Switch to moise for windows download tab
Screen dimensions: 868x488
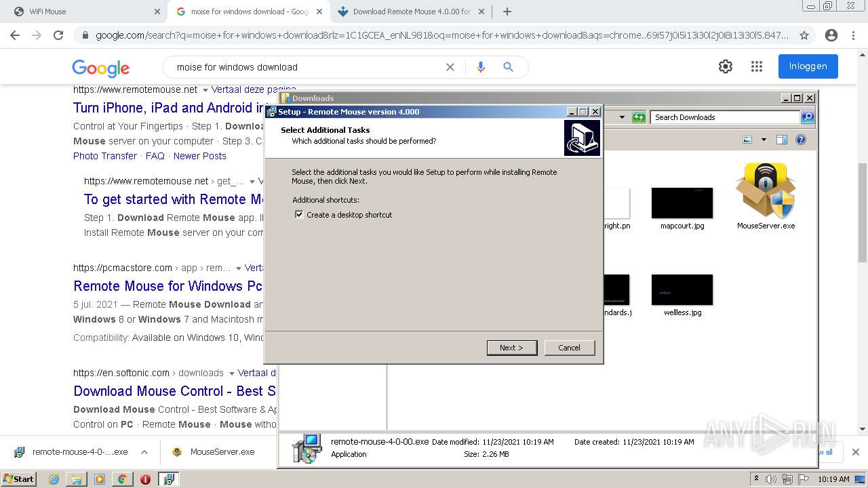click(250, 12)
